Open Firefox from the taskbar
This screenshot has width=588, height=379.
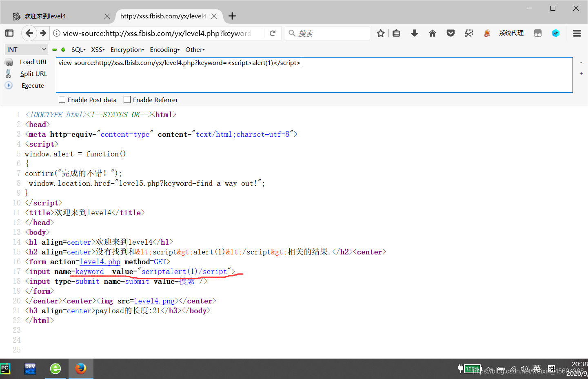(81, 369)
